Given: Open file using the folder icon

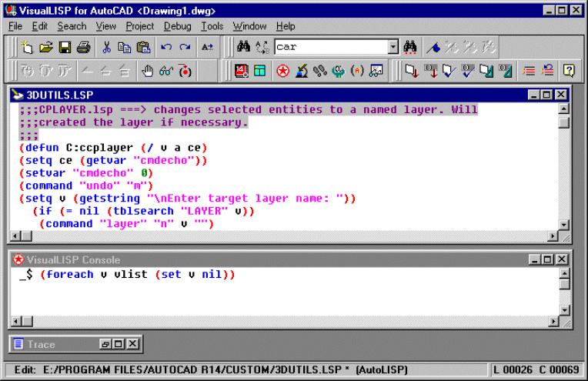Looking at the screenshot, I should tap(45, 47).
